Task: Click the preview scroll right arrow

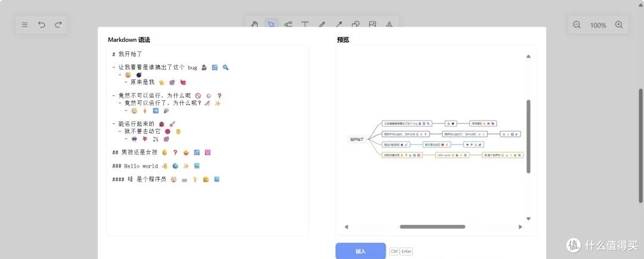Action: [521, 227]
